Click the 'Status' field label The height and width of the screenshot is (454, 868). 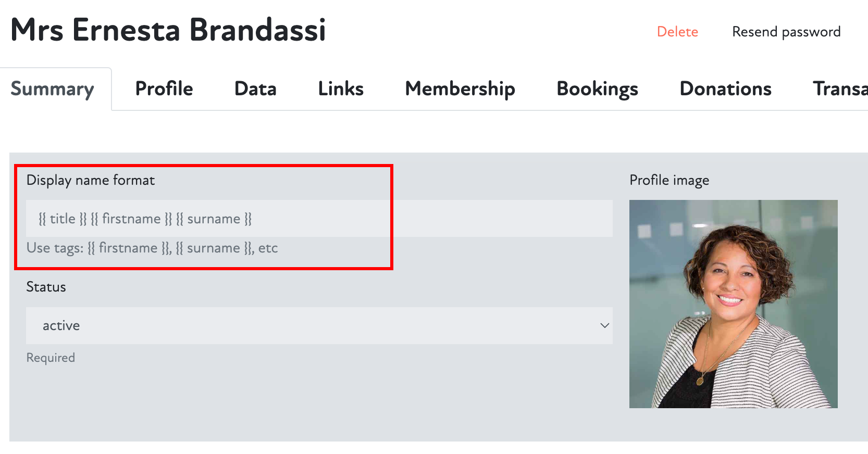(x=46, y=287)
